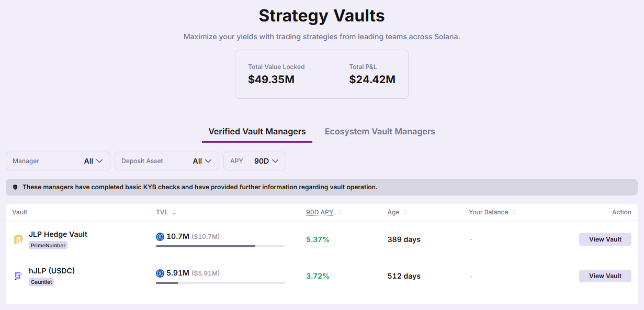The width and height of the screenshot is (644, 310).
Task: Expand the Deposit Asset filter dropdown
Action: [x=166, y=161]
